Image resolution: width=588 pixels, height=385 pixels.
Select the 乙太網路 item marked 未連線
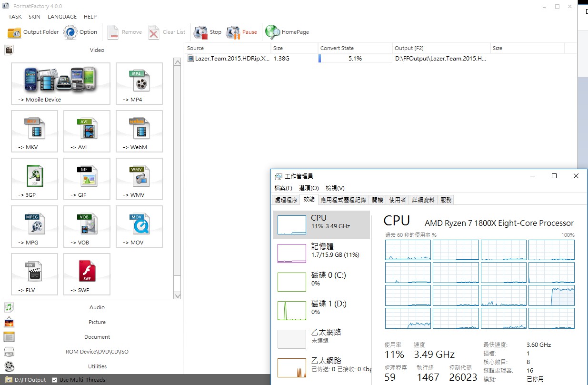[x=321, y=339]
